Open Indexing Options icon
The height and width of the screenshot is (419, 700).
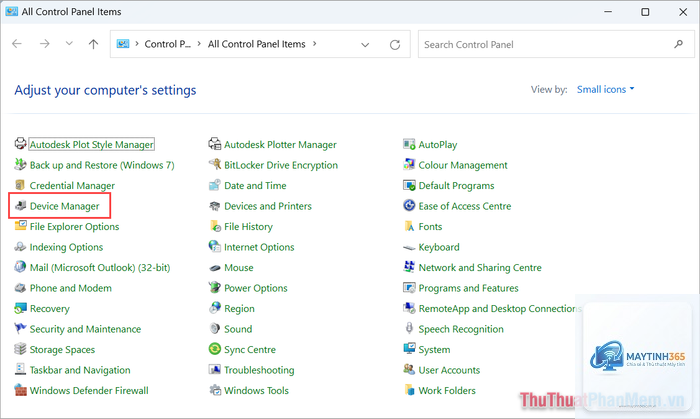[x=21, y=246]
